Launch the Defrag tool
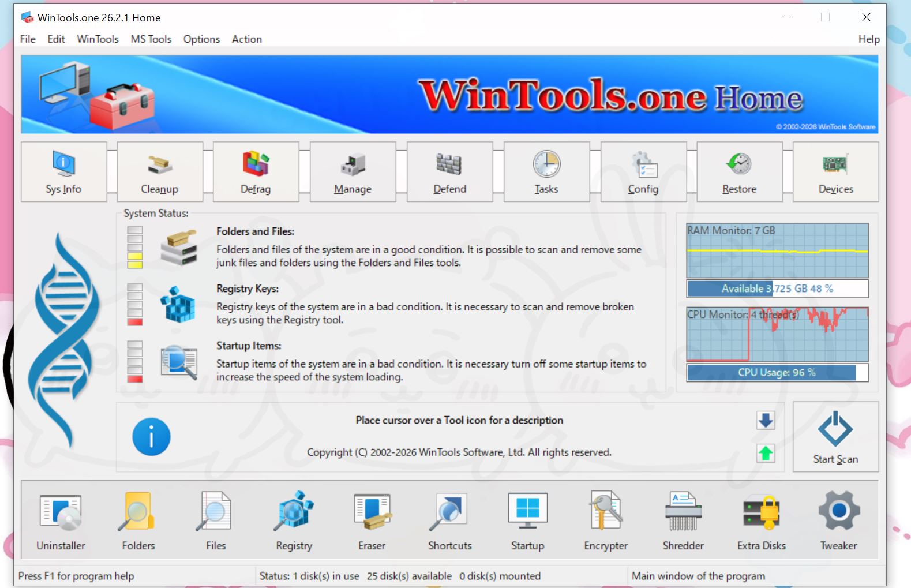Viewport: 911px width, 588px height. [256, 171]
